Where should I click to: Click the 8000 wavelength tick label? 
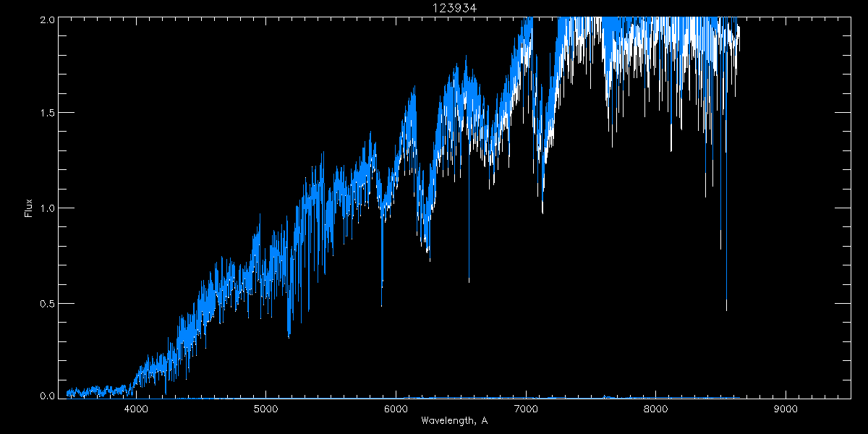pos(655,409)
